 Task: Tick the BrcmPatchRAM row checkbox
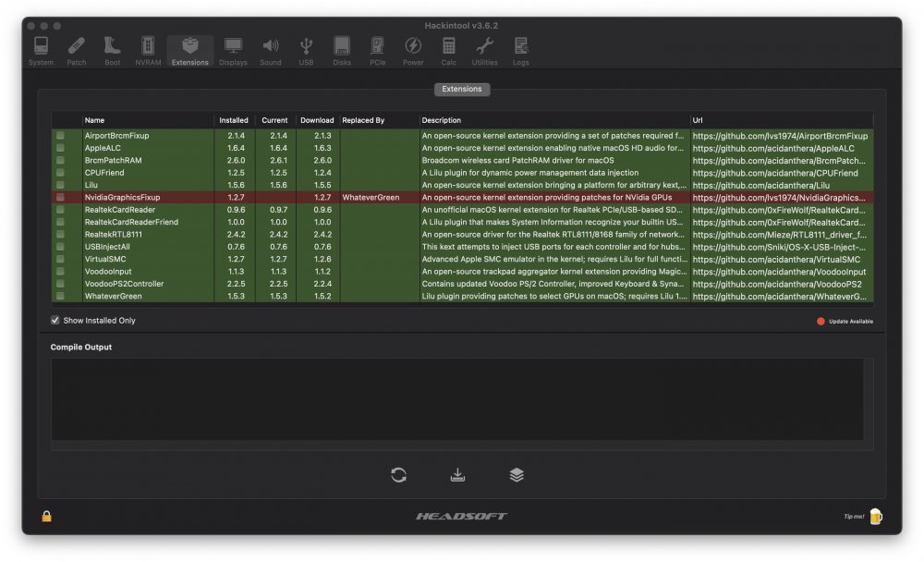pyautogui.click(x=60, y=161)
